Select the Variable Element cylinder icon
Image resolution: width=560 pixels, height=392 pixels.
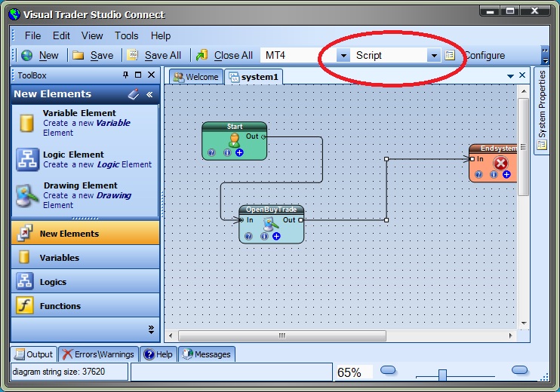pyautogui.click(x=26, y=123)
